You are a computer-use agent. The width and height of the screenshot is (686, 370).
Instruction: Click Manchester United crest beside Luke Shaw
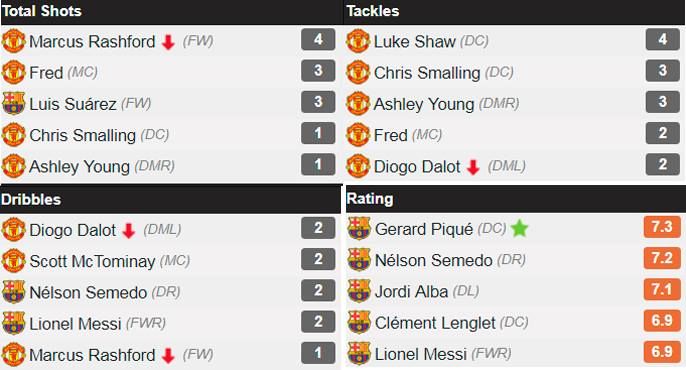358,41
